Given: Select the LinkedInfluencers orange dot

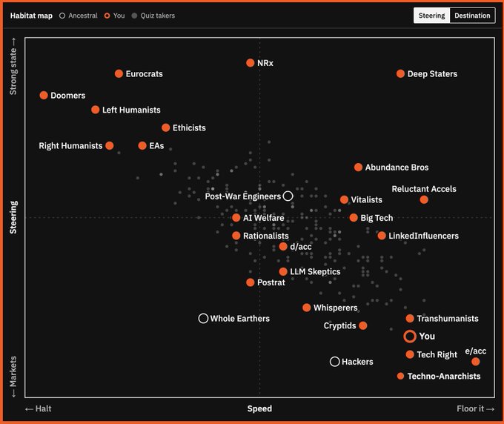Looking at the screenshot, I should click(x=382, y=236).
